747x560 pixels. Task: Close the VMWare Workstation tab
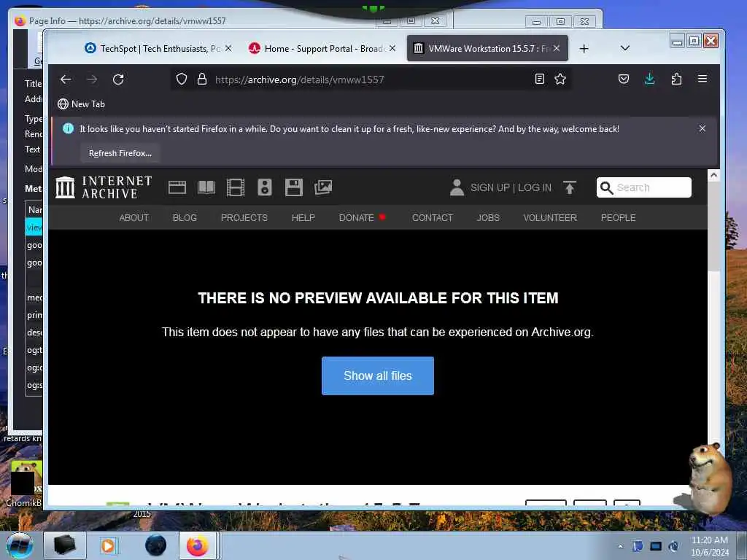[x=557, y=49]
